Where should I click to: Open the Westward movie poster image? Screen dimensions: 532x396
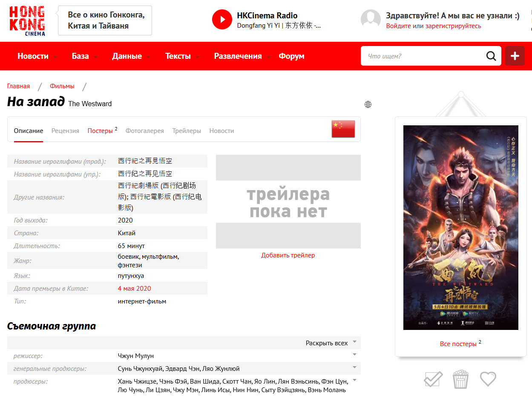[460, 227]
